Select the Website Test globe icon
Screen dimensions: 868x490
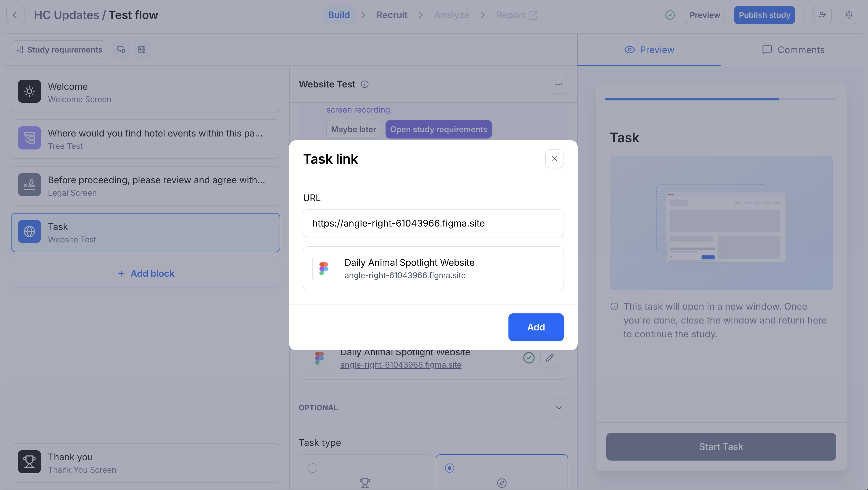coord(29,231)
